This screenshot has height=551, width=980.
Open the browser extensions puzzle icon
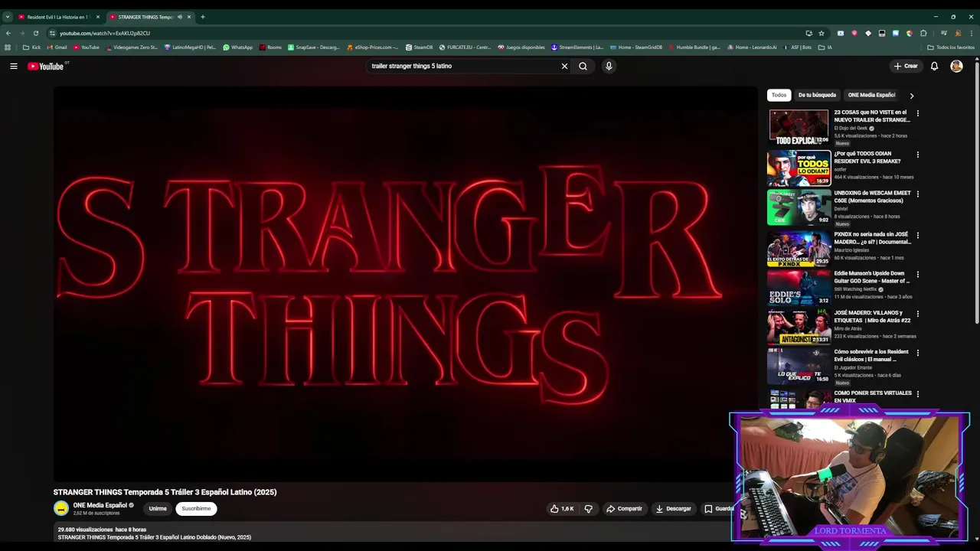click(x=923, y=33)
